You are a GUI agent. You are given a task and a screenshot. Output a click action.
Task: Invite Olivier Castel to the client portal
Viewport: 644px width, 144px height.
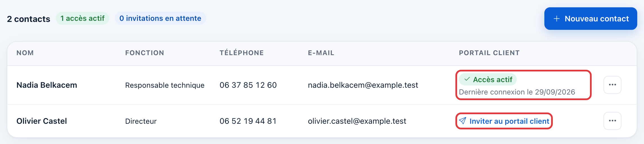[x=504, y=121]
